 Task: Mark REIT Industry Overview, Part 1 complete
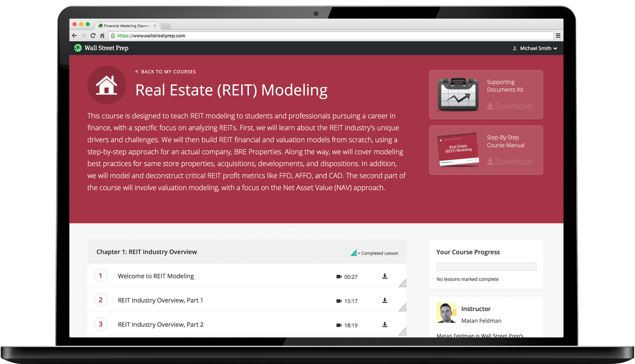(x=403, y=308)
